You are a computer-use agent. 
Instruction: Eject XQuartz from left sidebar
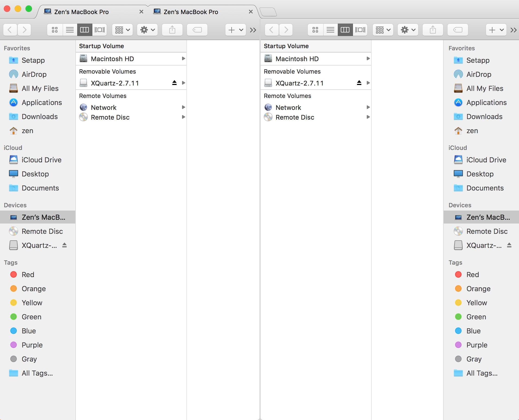point(64,245)
